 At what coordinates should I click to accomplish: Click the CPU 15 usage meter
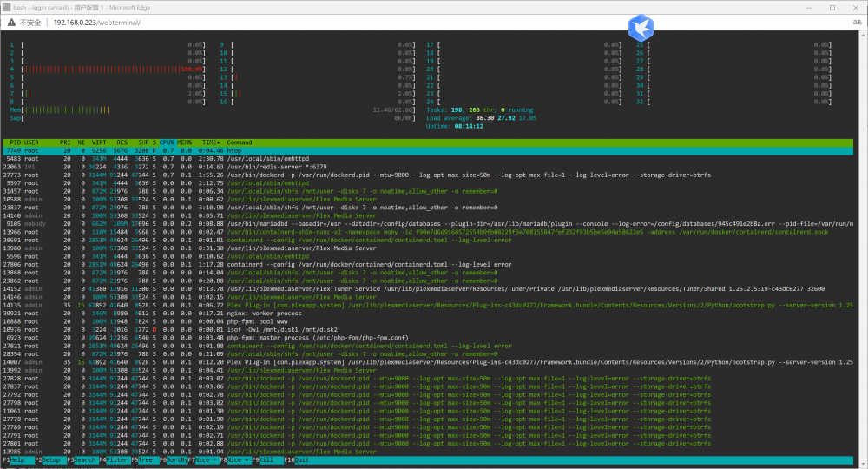(317, 94)
